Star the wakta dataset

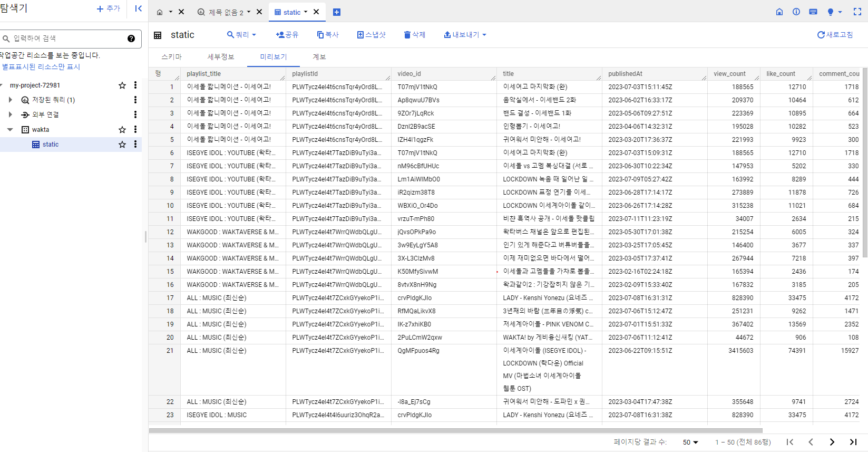pos(122,130)
